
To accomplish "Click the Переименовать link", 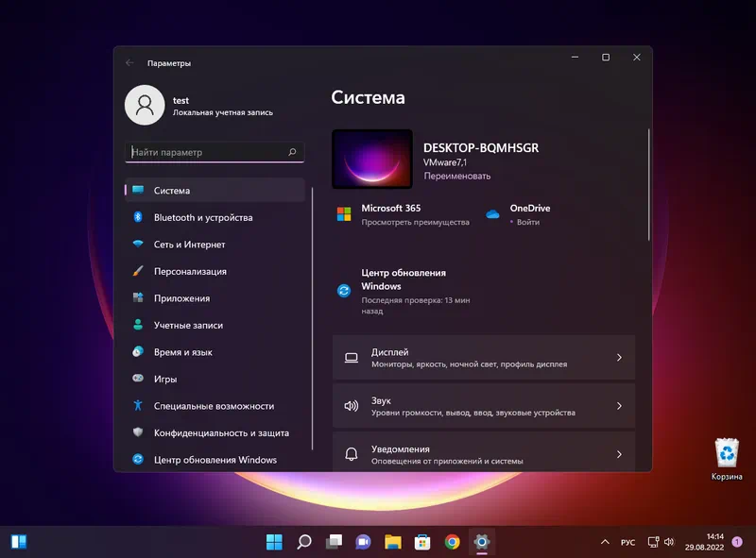I will click(456, 176).
